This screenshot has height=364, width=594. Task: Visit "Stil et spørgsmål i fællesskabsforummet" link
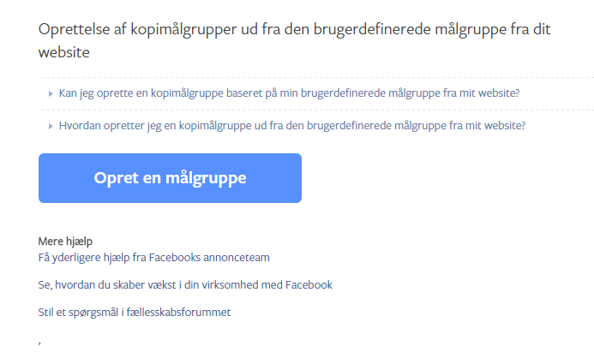tap(135, 313)
